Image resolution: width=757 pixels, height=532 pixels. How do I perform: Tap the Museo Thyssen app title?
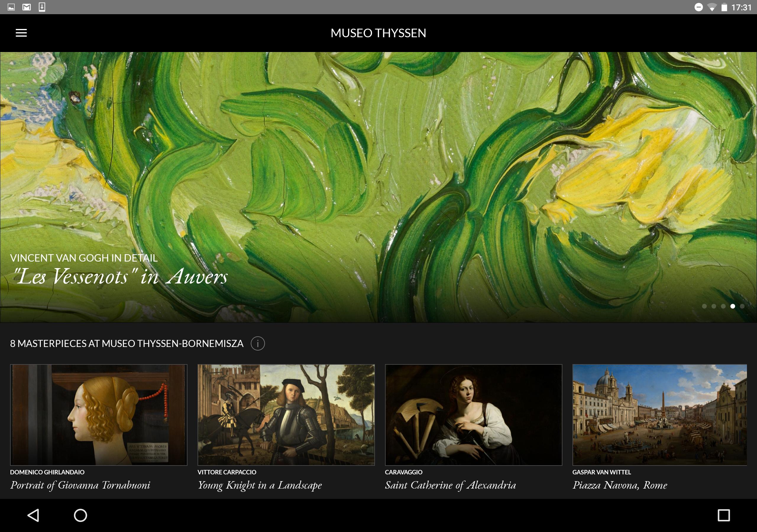coord(378,33)
